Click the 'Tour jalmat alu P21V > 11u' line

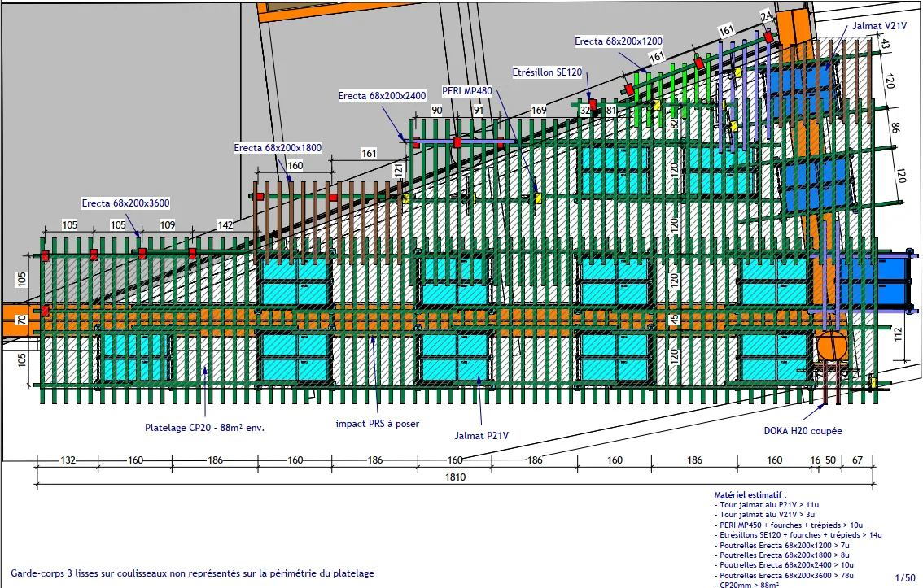[767, 505]
